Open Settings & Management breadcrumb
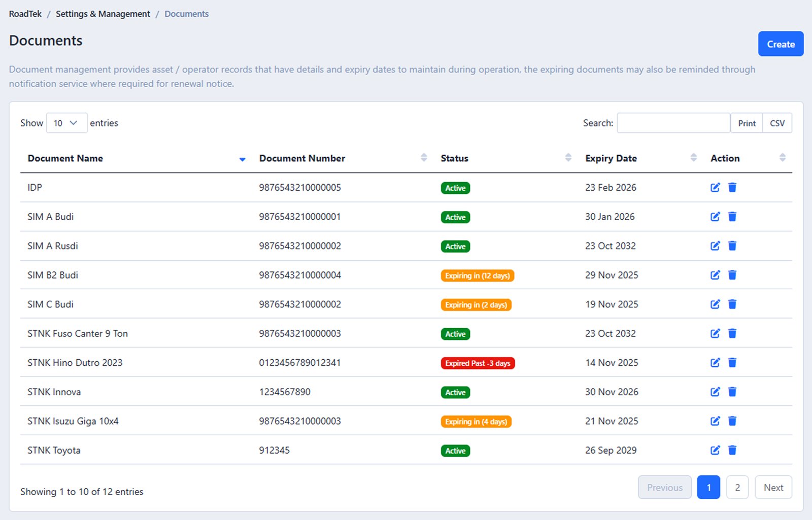The image size is (812, 520). (103, 14)
